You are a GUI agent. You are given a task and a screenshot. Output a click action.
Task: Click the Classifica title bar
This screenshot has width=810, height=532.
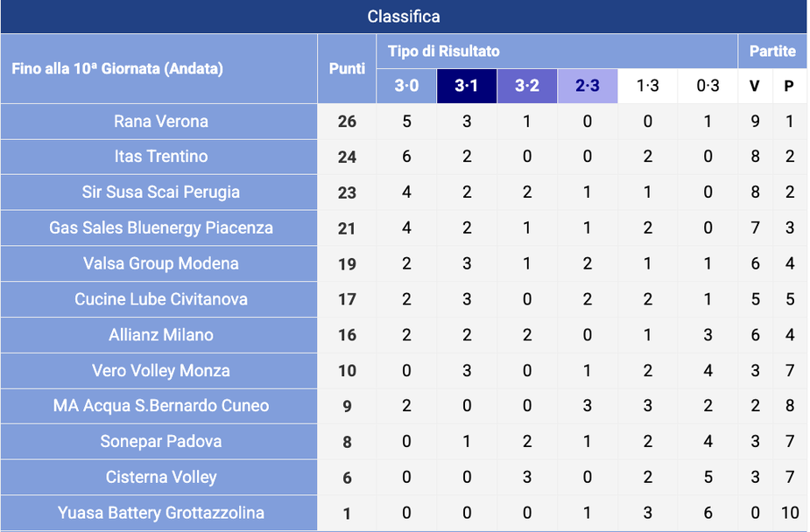[404, 17]
